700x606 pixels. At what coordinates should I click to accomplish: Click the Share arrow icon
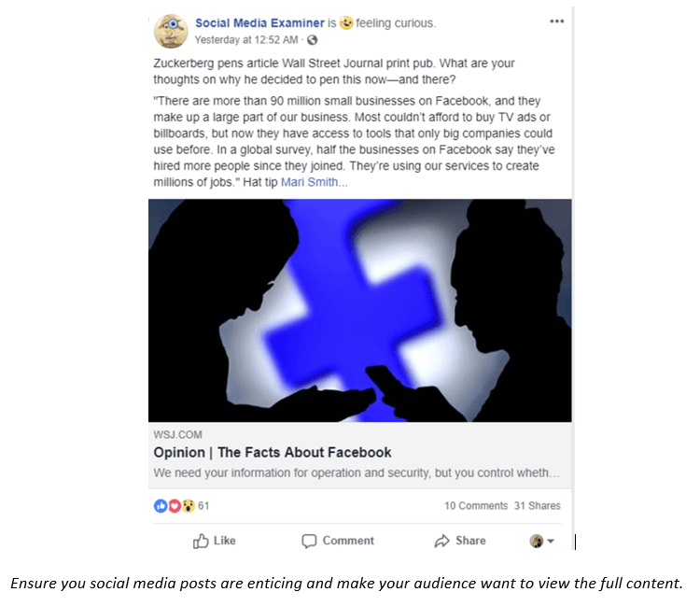click(442, 541)
